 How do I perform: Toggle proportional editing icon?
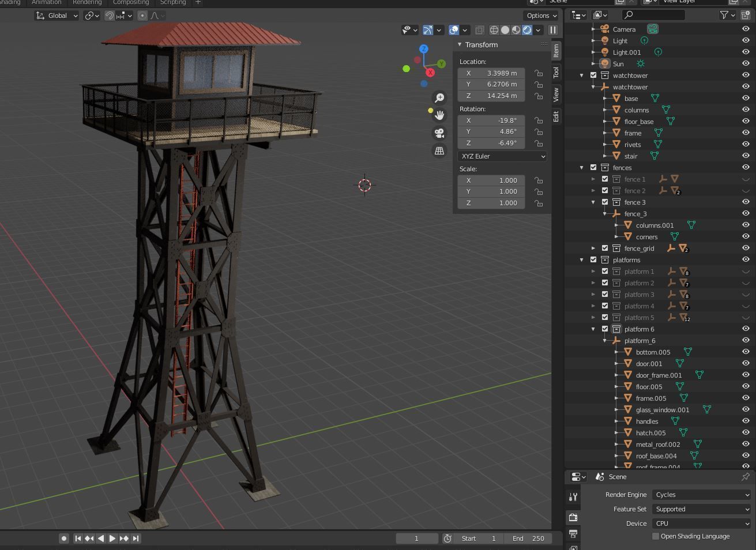point(142,16)
